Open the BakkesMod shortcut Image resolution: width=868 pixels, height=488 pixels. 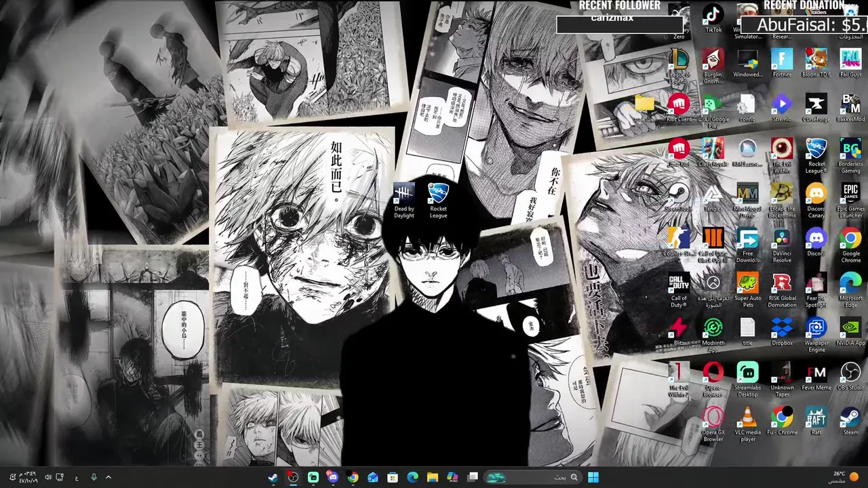[x=850, y=108]
